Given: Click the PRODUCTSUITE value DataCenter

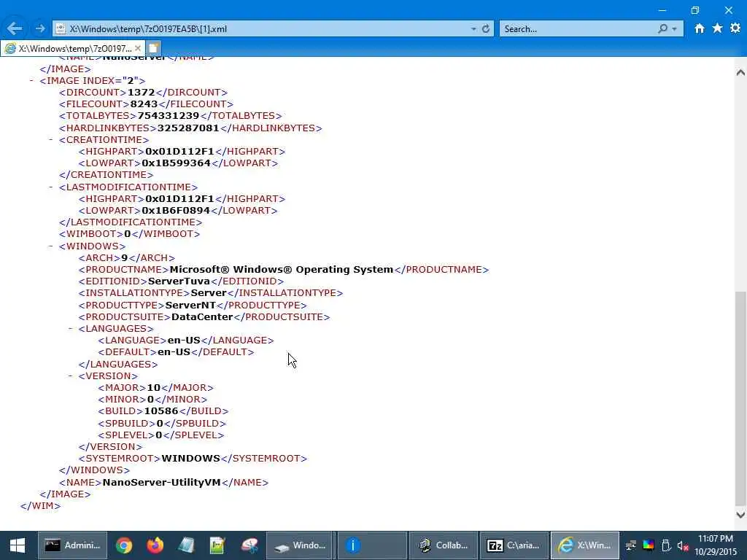Looking at the screenshot, I should pyautogui.click(x=202, y=317).
